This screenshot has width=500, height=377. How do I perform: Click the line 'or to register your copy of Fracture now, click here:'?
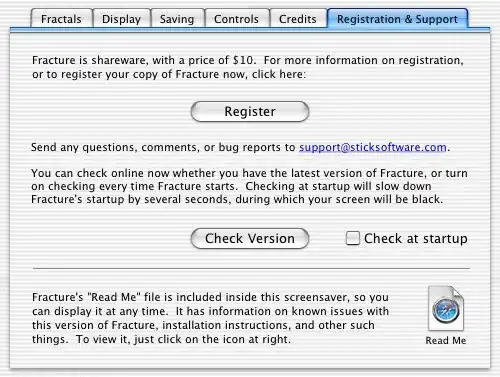click(x=169, y=74)
